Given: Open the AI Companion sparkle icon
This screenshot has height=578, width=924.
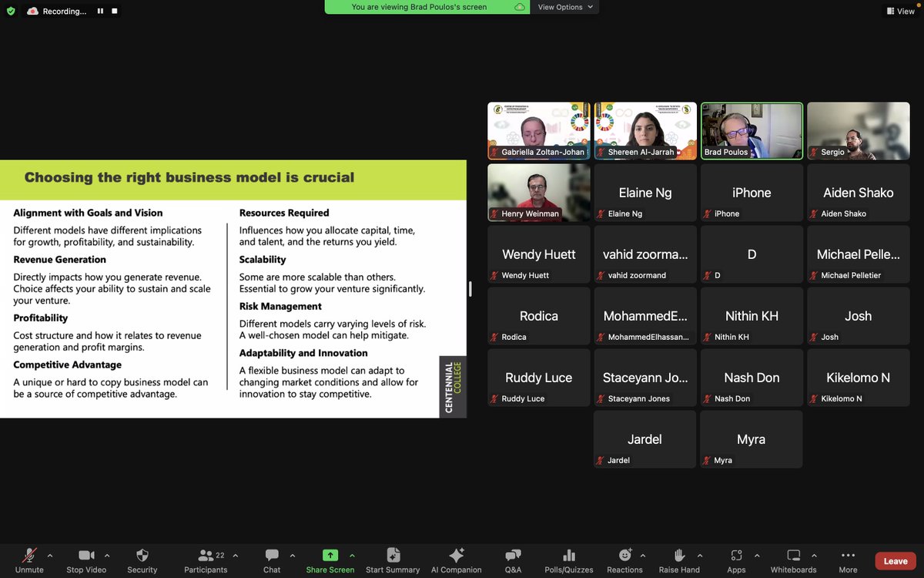Looking at the screenshot, I should click(x=456, y=555).
